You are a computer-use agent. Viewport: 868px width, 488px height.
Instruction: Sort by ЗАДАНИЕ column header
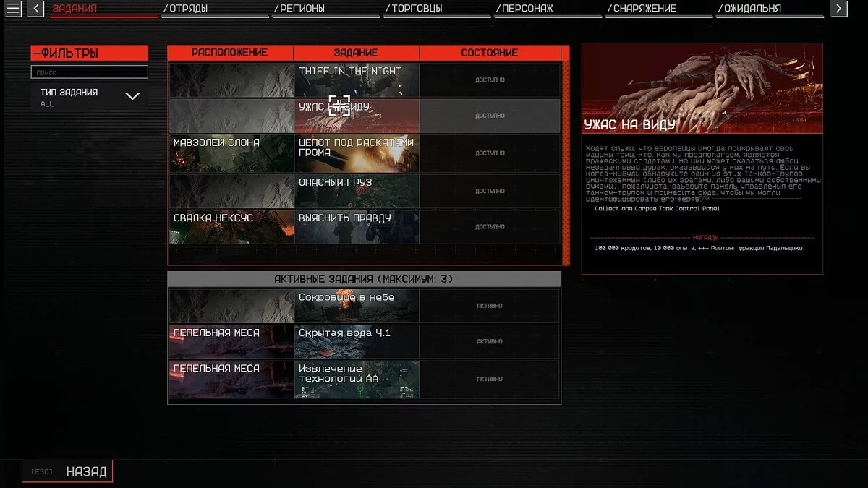356,53
